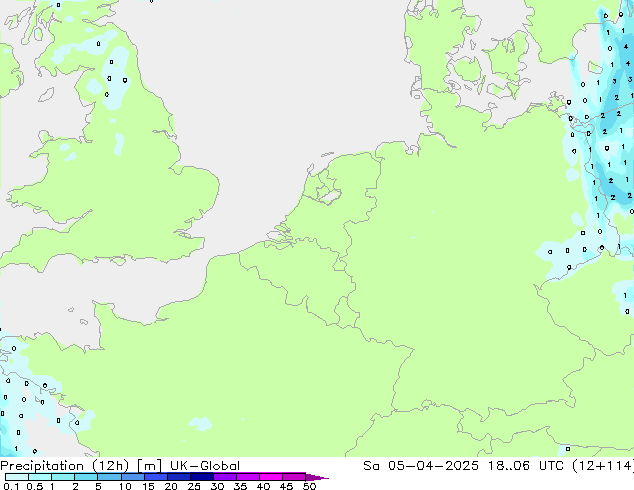The width and height of the screenshot is (634, 490).
Task: Click the 0.1–0.5 precipitation legend swatch
Action: tap(17, 477)
